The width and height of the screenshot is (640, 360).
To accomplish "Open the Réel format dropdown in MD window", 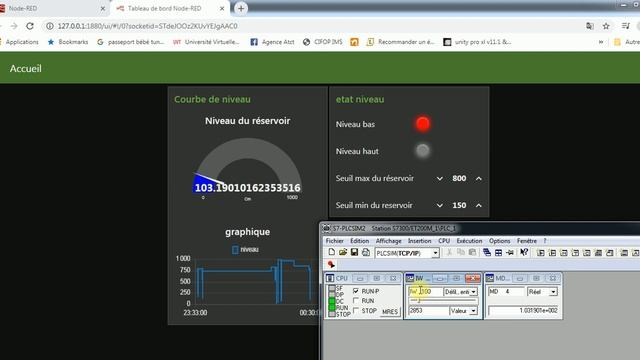I will (x=553, y=292).
